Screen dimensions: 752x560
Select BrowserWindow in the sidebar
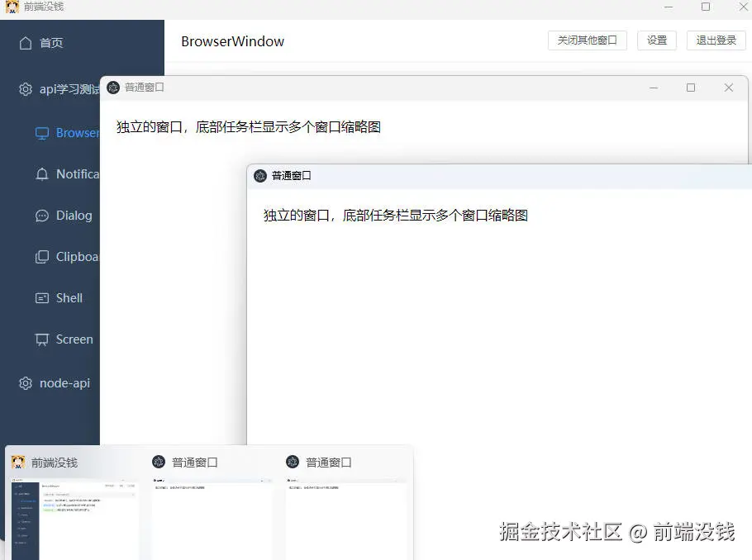(x=74, y=133)
